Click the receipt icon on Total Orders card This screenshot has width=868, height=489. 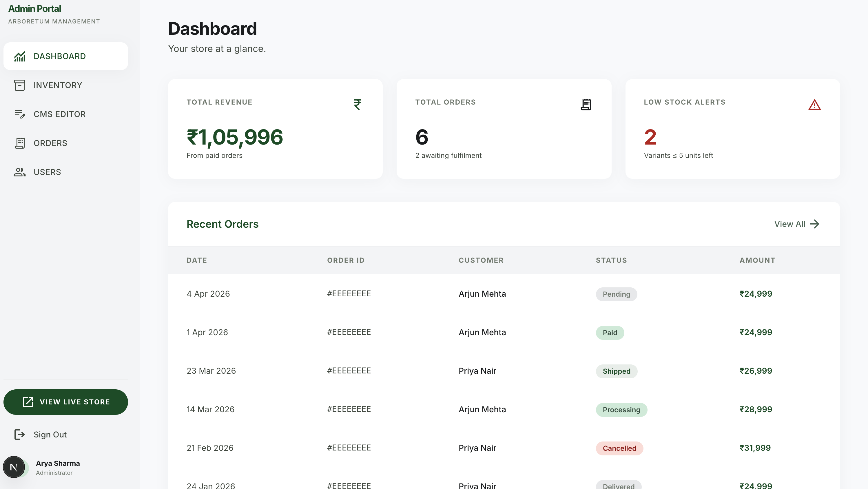pos(586,105)
